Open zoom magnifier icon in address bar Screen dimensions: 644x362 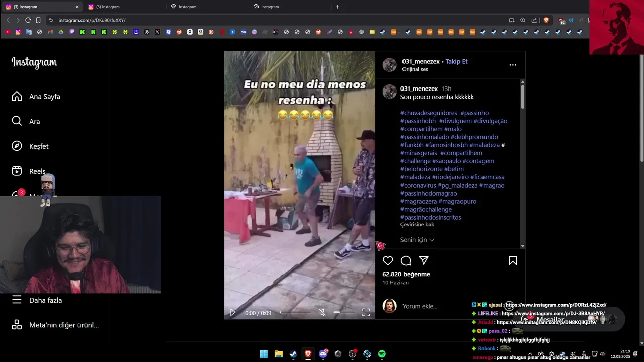click(523, 20)
